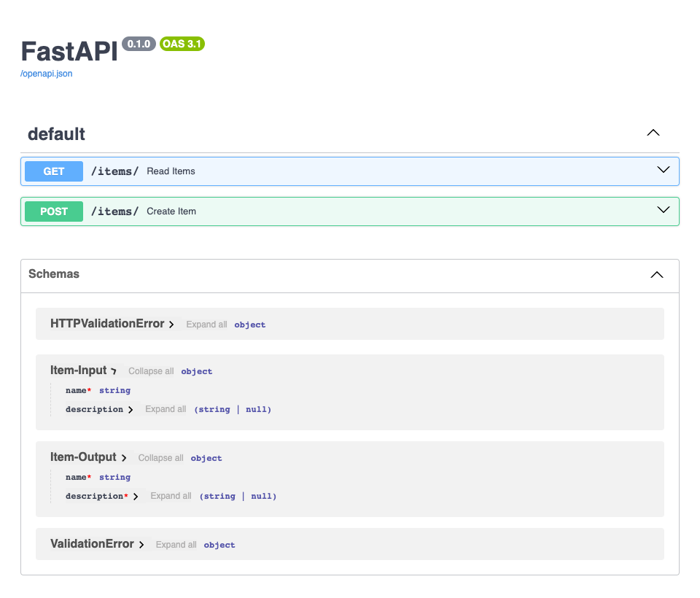Expand the HTTPValidationError schema
The width and height of the screenshot is (700, 598).
171,324
